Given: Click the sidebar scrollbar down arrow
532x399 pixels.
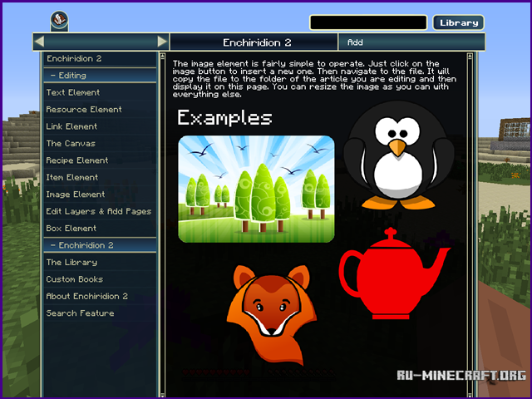Looking at the screenshot, I should pyautogui.click(x=162, y=395).
